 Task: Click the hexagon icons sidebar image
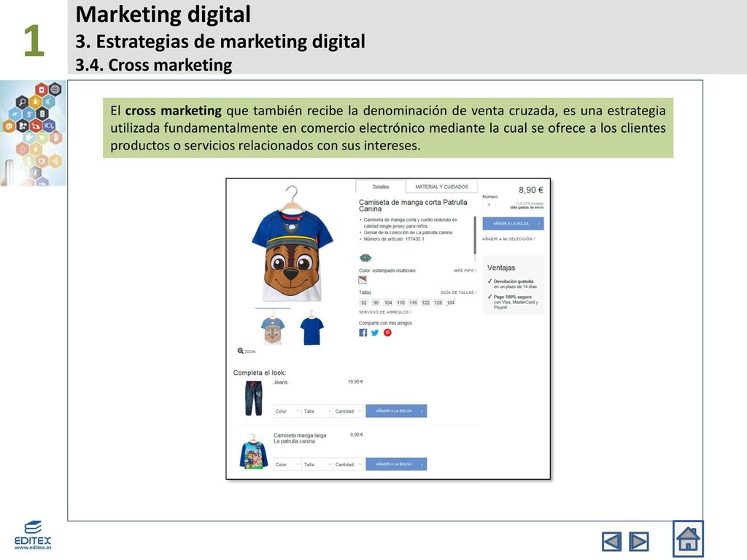34,133
